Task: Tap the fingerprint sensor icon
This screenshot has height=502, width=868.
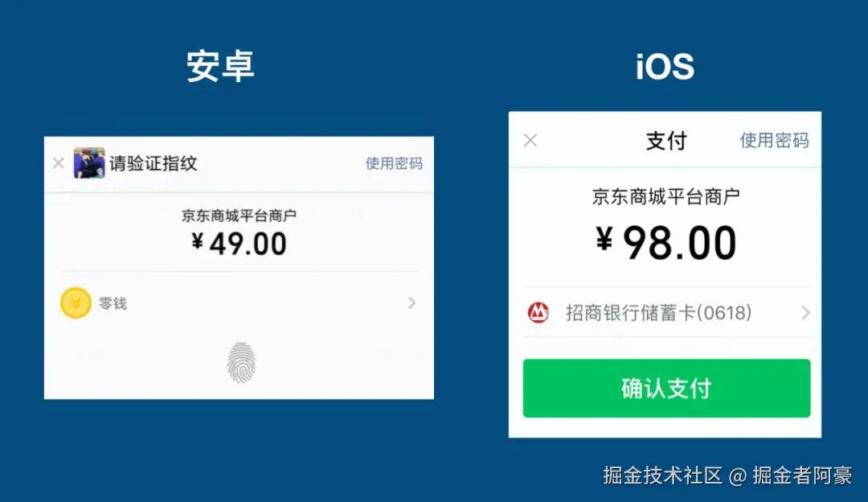Action: point(241,363)
